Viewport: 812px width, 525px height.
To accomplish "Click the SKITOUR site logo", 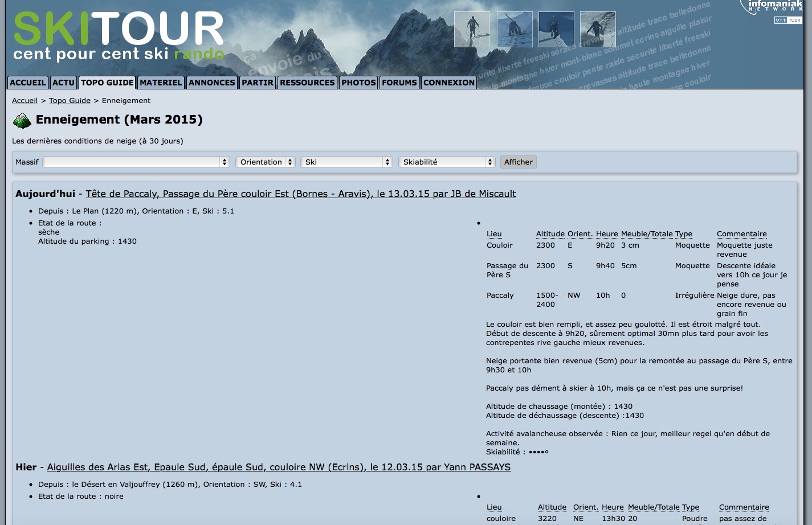I will (x=119, y=35).
